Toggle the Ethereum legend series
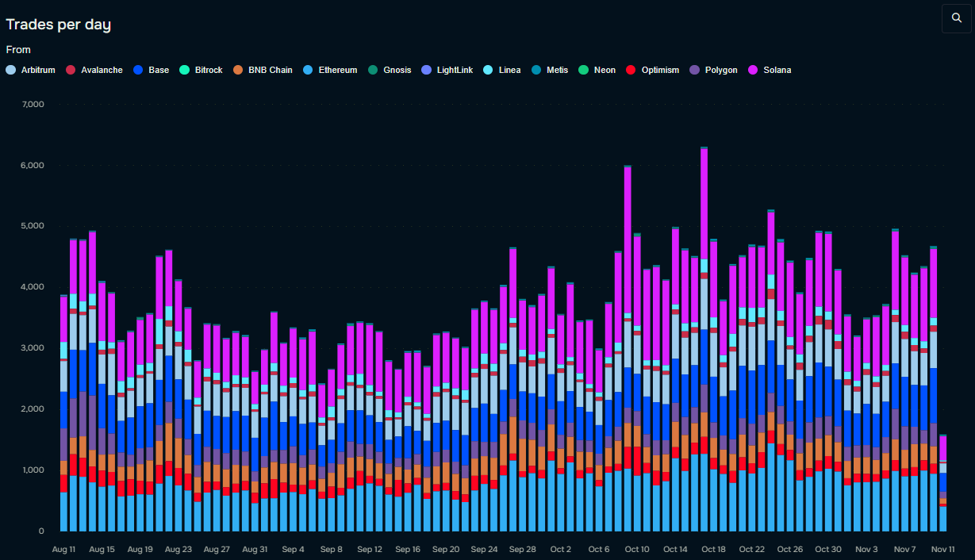 pos(330,70)
